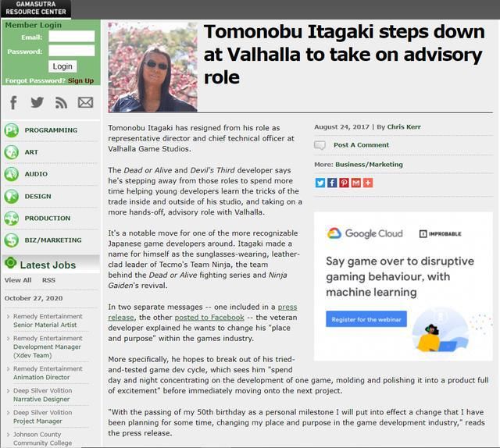Screen dimensions: 500x448
Task: Click Register for the webinar button
Action: (x=366, y=319)
